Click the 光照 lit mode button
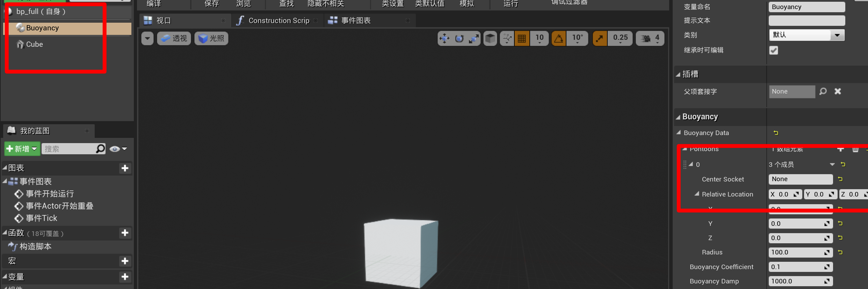This screenshot has height=289, width=868. pyautogui.click(x=211, y=38)
